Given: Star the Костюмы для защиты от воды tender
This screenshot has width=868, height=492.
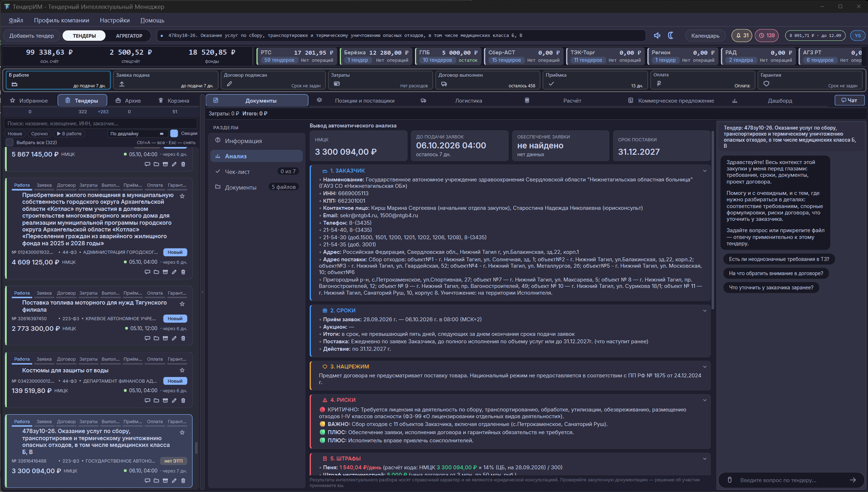Looking at the screenshot, I should tap(182, 370).
